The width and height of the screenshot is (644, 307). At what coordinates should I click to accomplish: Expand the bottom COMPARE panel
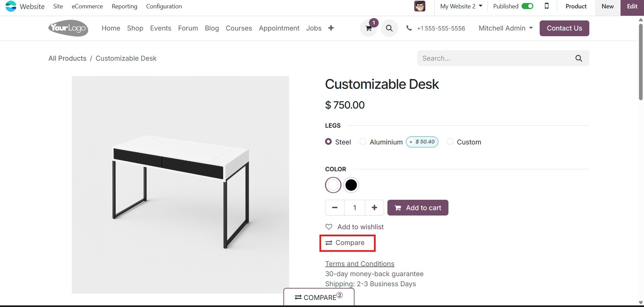[319, 297]
